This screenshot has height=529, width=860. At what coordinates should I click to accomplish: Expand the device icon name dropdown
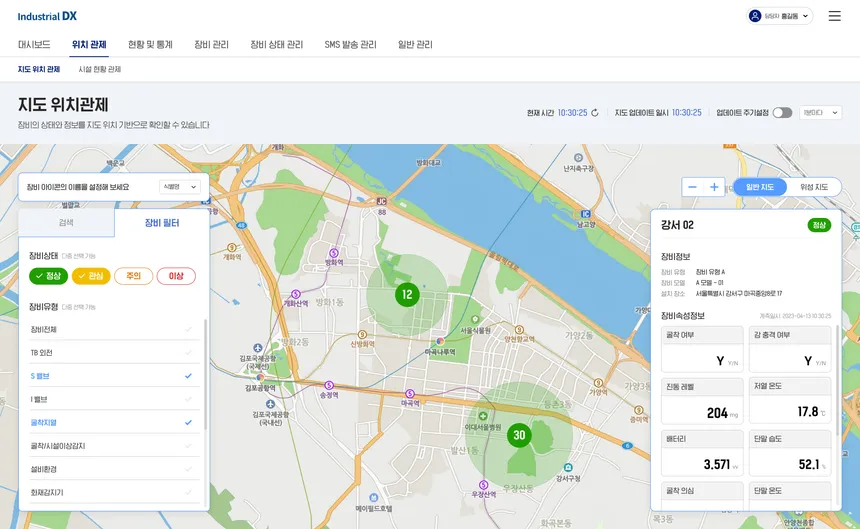(x=179, y=187)
